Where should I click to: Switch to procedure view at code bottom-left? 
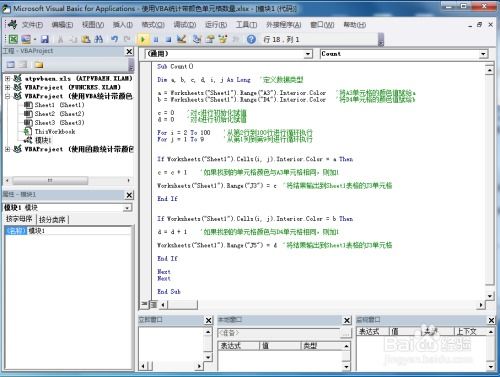[144, 304]
